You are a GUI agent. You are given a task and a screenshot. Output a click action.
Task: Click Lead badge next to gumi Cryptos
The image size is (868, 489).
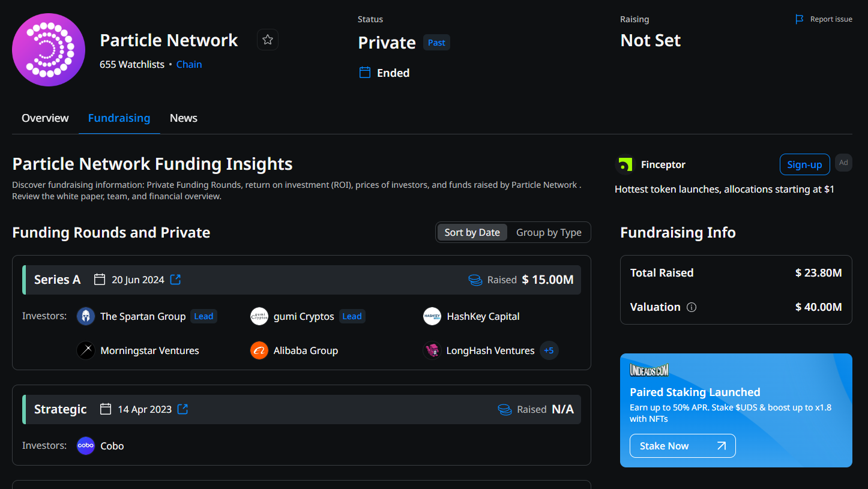click(x=352, y=316)
